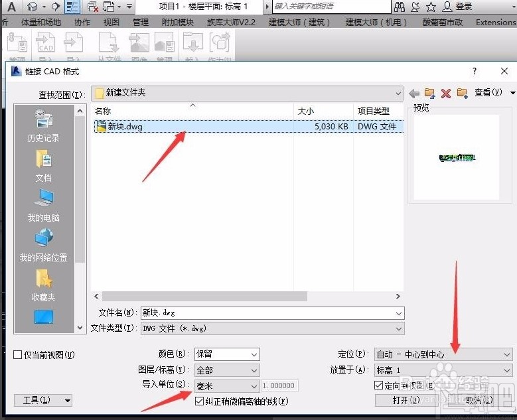517x420 pixels.
Task: Click the file name input field
Action: pos(273,313)
